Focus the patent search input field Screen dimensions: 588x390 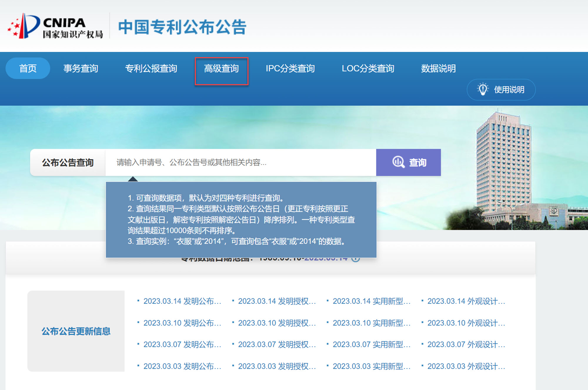pyautogui.click(x=240, y=162)
